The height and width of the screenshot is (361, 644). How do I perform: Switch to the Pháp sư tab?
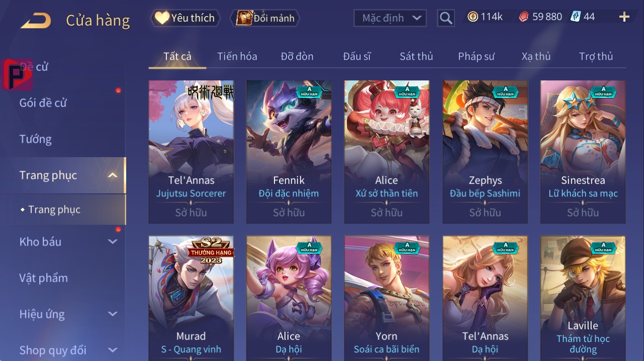coord(476,56)
